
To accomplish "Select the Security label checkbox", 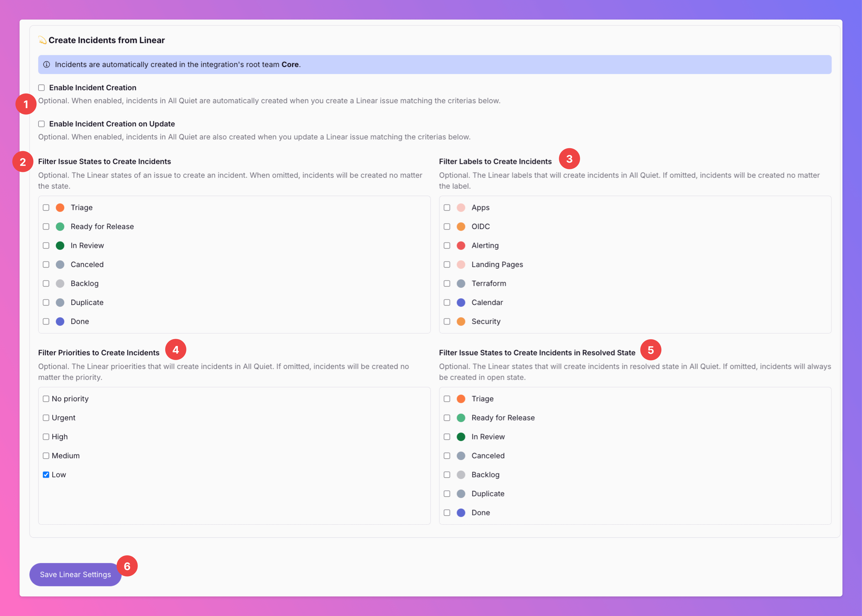I will (447, 321).
